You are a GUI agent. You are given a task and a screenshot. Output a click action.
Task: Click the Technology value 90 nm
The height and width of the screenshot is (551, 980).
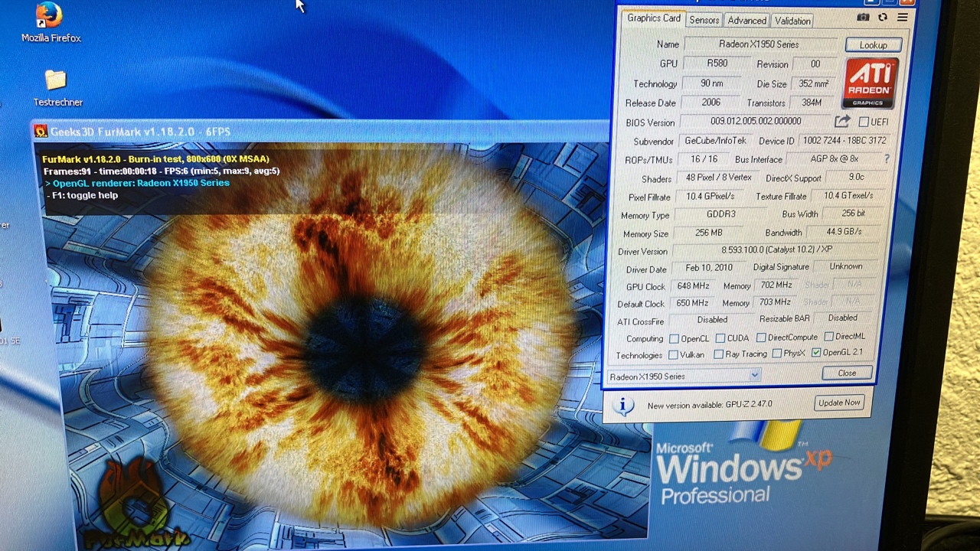pyautogui.click(x=711, y=83)
